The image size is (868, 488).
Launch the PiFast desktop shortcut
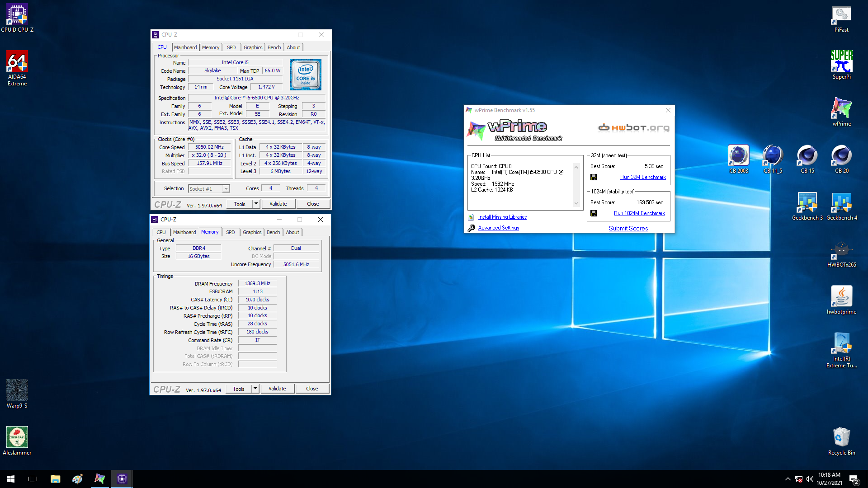[841, 18]
